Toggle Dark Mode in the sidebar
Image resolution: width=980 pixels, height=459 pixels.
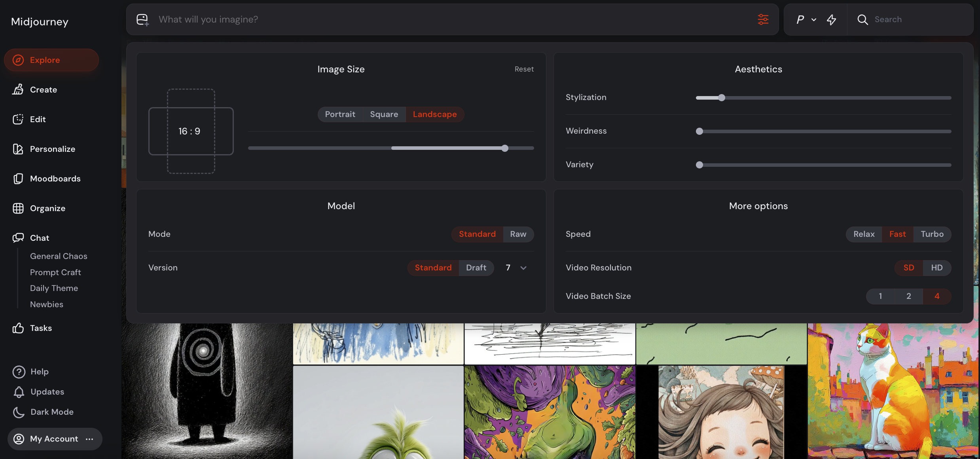tap(52, 412)
